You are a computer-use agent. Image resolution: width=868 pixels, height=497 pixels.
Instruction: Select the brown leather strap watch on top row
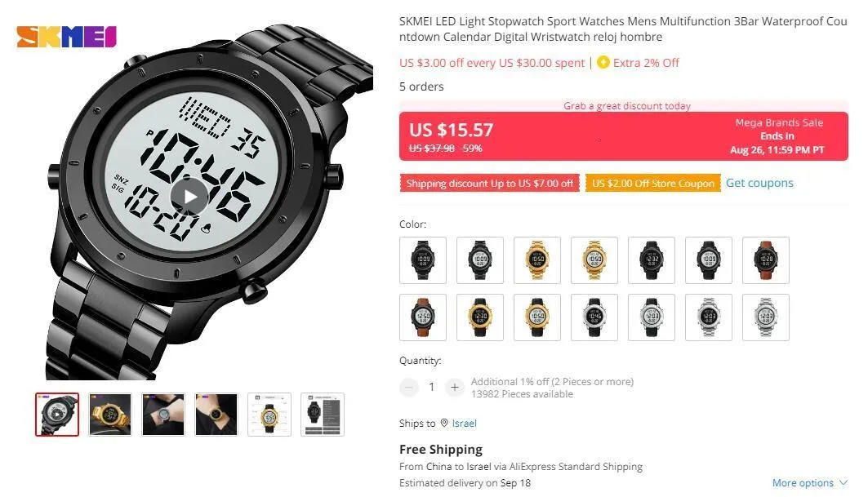click(766, 260)
